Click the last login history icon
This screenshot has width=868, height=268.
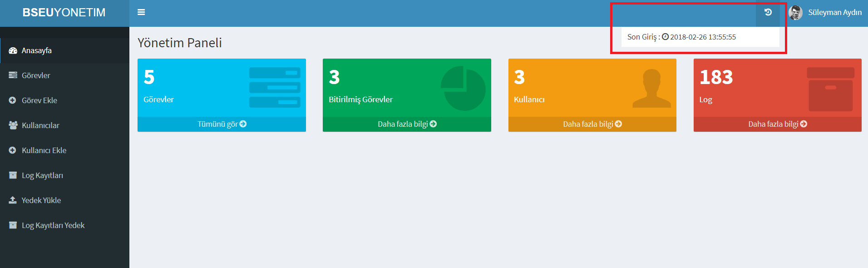coord(768,12)
